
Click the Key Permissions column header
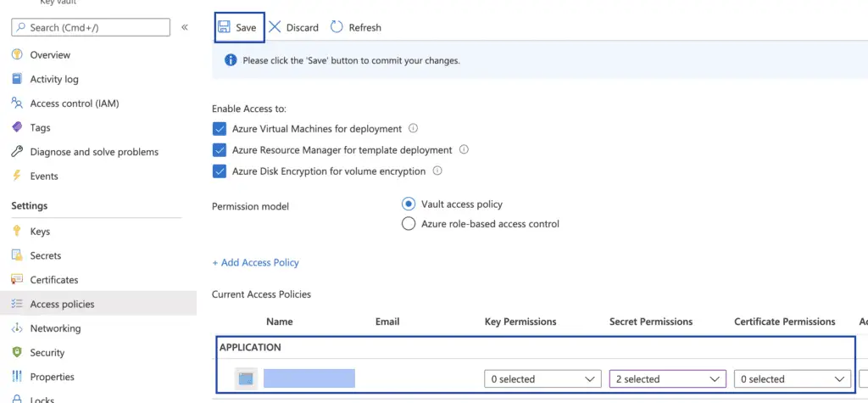click(520, 322)
